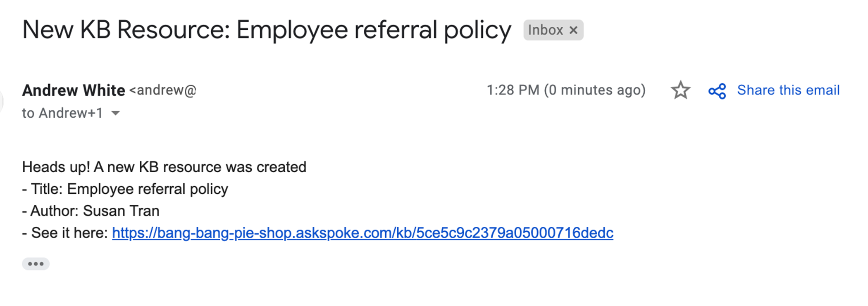Show trimmed content via the three-dot icon

(x=36, y=264)
